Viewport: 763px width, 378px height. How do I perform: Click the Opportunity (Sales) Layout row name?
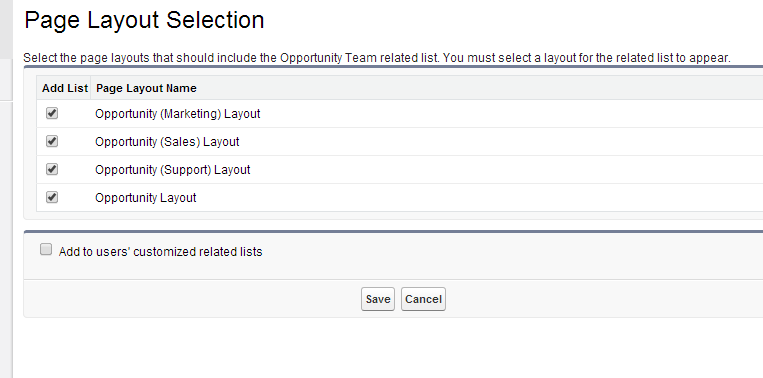167,142
